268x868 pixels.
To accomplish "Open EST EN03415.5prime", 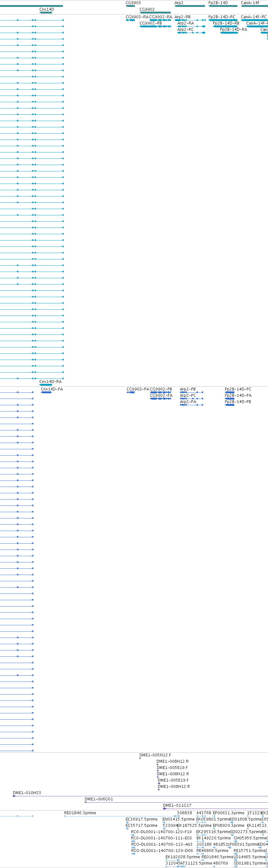I will [179, 820].
